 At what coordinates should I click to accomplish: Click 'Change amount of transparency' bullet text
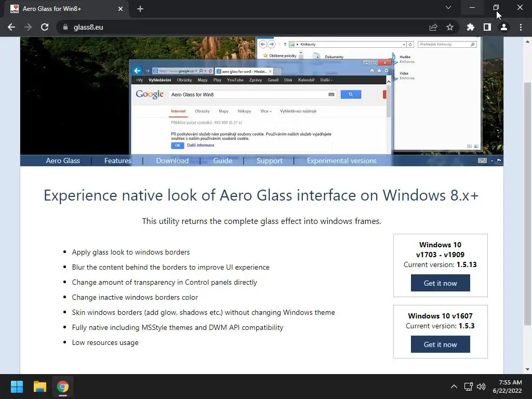point(165,282)
